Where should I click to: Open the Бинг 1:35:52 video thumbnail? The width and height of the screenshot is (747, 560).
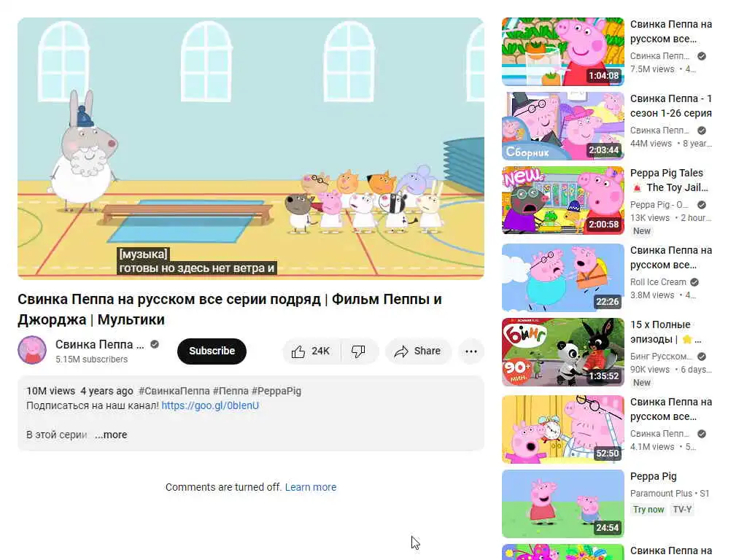(x=562, y=352)
